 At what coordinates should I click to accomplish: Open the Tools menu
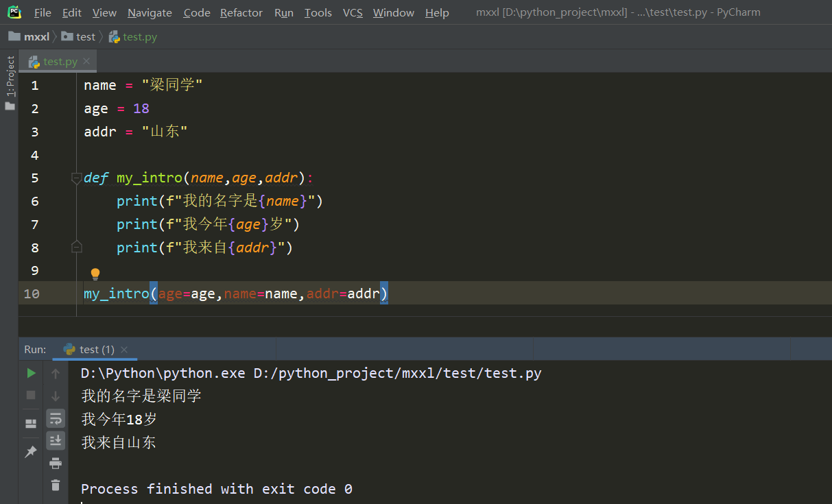pos(318,12)
